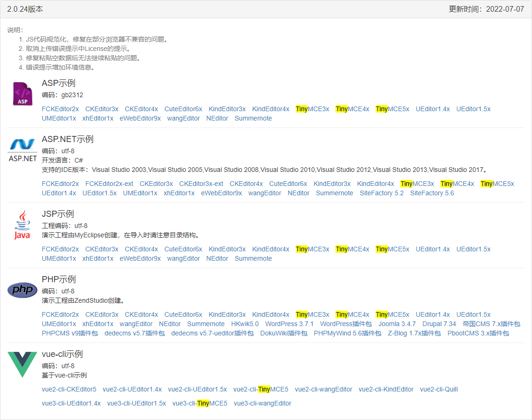Open Drupal 7.34 link
This screenshot has height=420, width=532.
click(x=439, y=324)
